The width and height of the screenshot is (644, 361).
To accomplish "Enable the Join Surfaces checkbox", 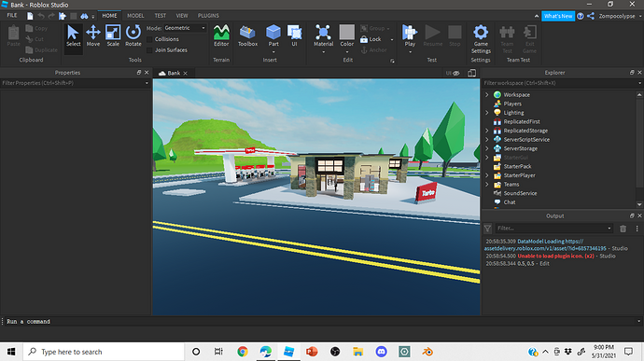I will (x=149, y=50).
